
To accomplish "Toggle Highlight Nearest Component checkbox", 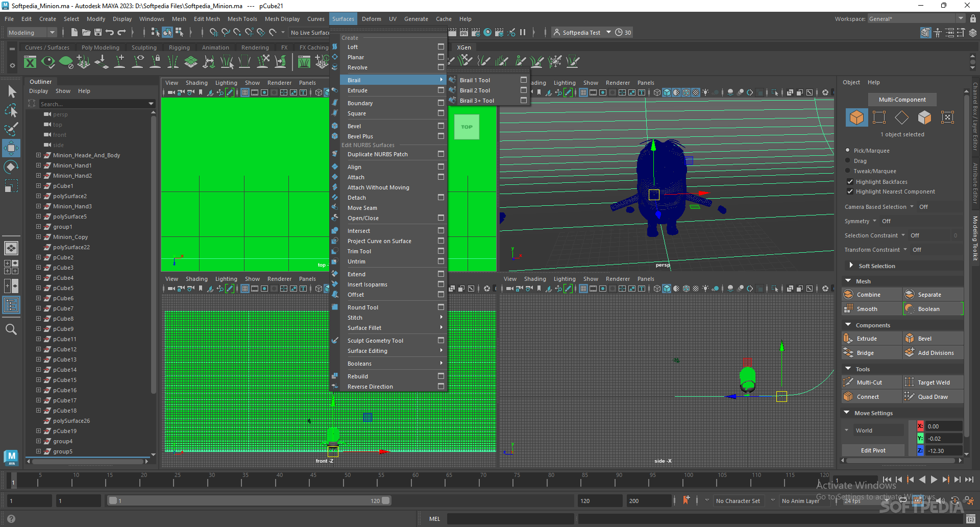I will pyautogui.click(x=850, y=191).
